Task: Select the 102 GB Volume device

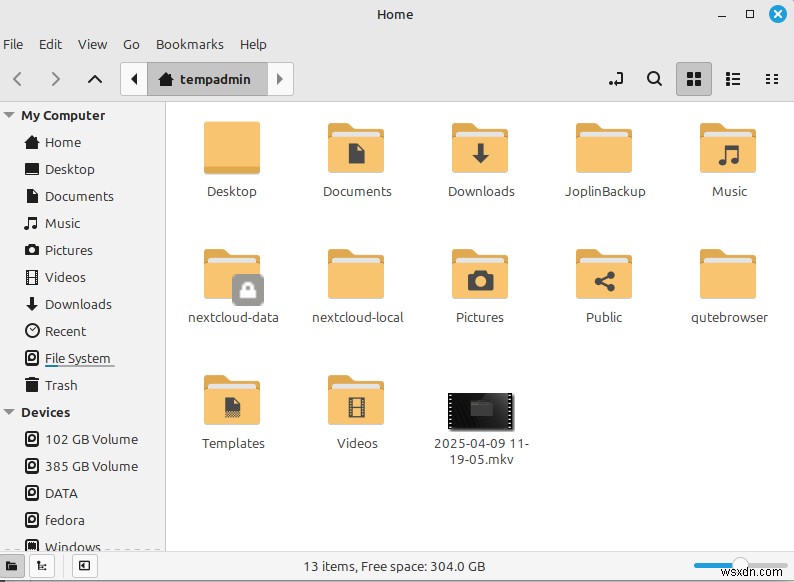Action: (x=83, y=439)
